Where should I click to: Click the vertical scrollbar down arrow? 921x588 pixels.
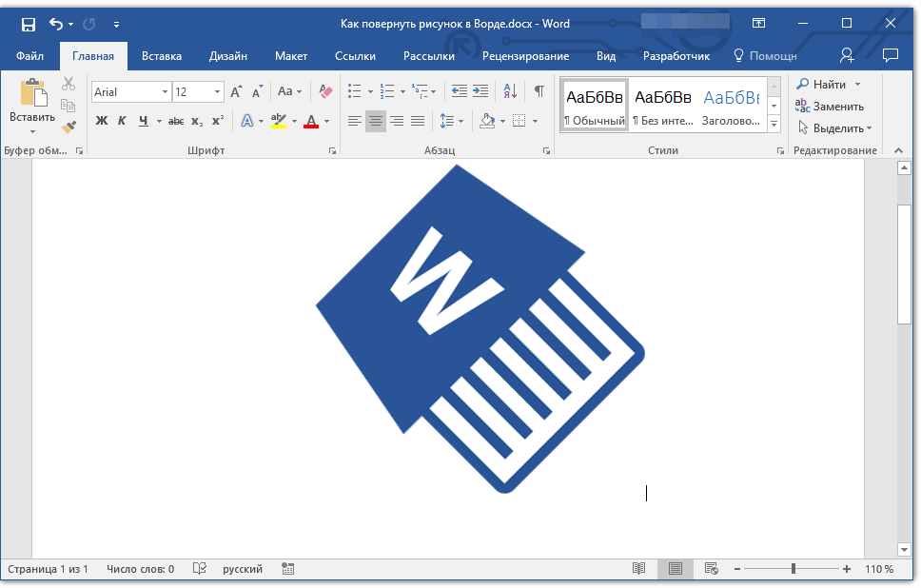click(904, 549)
